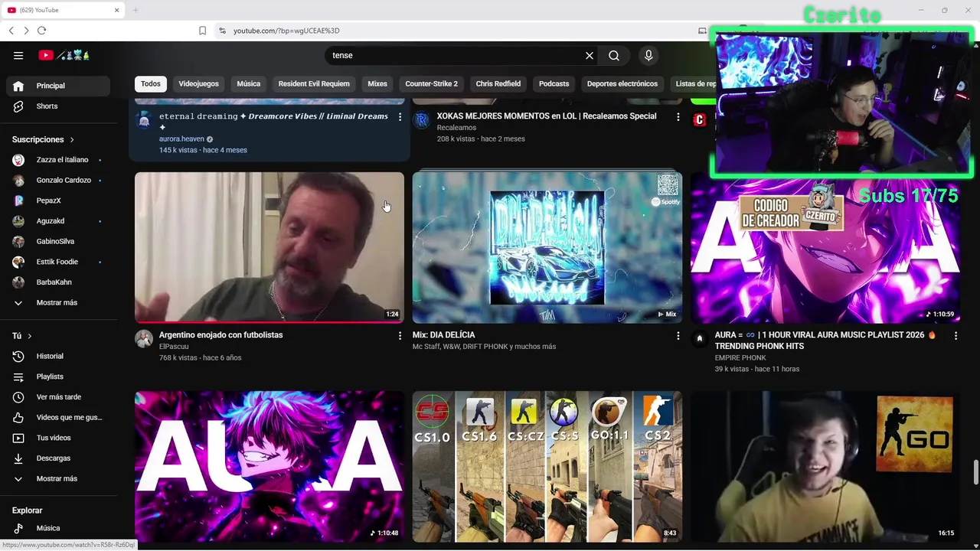The image size is (980, 551).
Task: Select the Todos filter chip
Action: pos(151,83)
